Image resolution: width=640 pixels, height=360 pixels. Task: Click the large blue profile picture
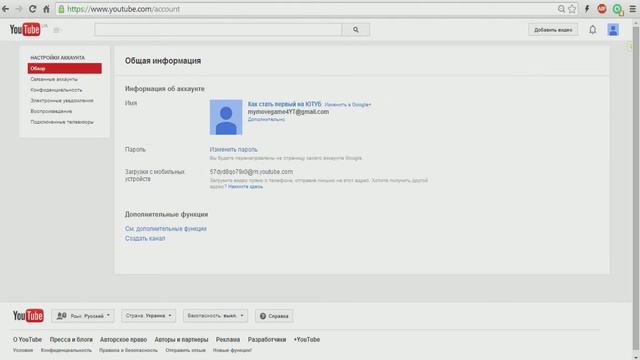[x=226, y=117]
